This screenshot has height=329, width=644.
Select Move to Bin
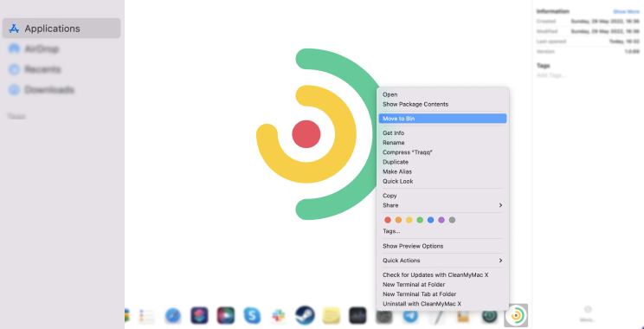[442, 119]
